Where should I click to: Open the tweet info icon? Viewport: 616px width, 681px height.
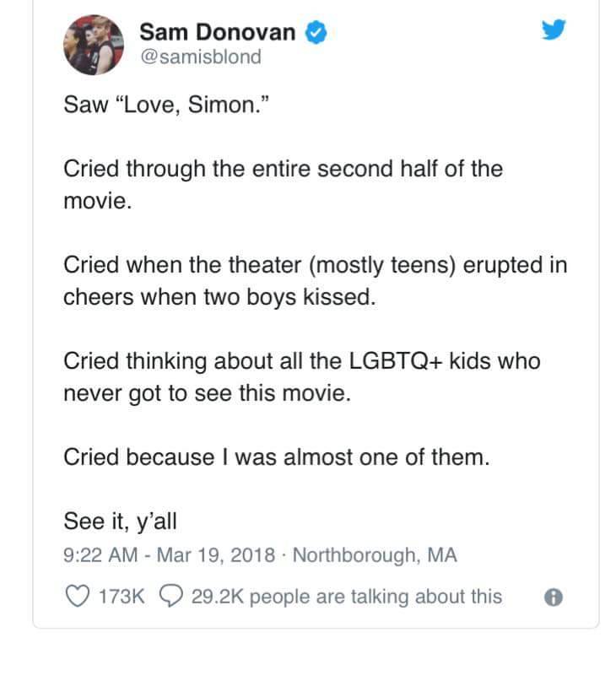(x=553, y=597)
